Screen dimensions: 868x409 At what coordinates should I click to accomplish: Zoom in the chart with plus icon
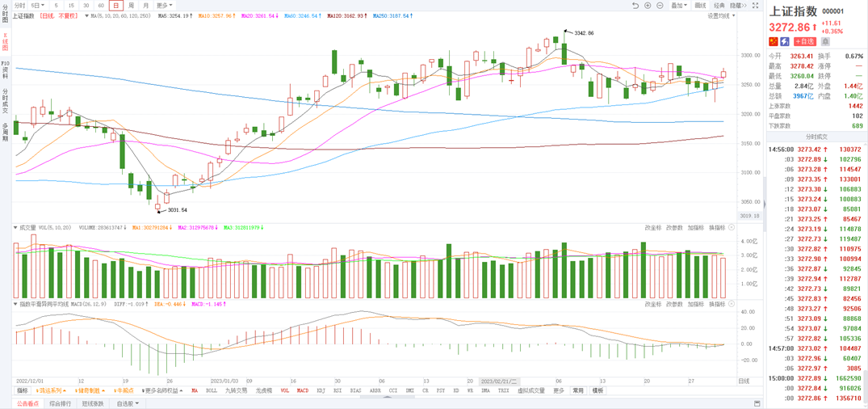pyautogui.click(x=648, y=6)
